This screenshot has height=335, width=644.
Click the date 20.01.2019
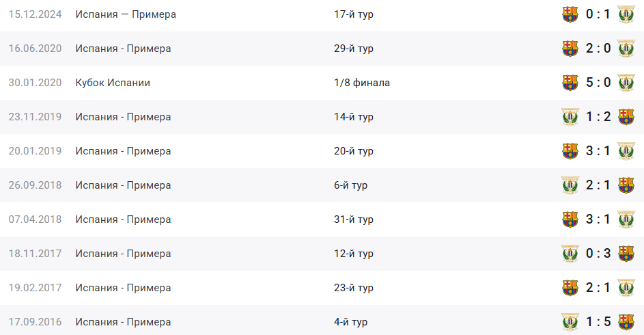pyautogui.click(x=35, y=151)
